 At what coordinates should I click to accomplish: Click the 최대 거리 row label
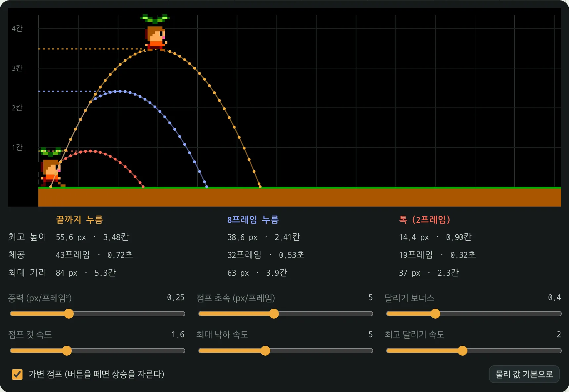click(x=27, y=273)
